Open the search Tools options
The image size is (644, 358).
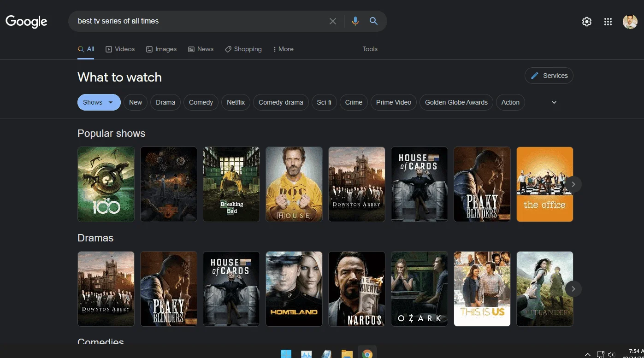(x=370, y=49)
